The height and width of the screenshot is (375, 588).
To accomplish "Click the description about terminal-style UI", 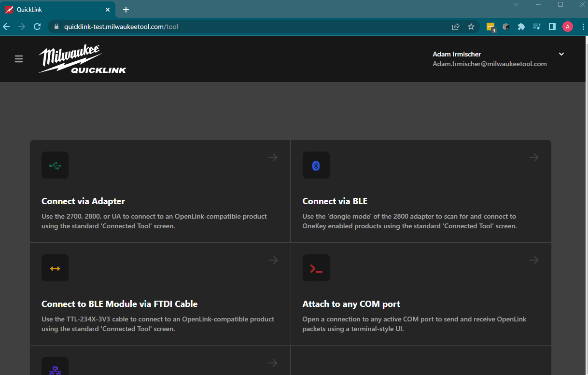I will [x=415, y=324].
